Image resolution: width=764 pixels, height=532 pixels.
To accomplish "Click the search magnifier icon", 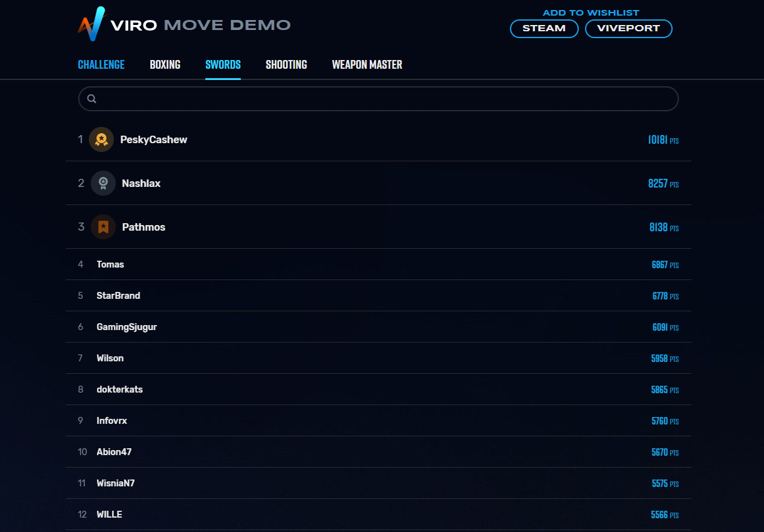I will tap(92, 99).
